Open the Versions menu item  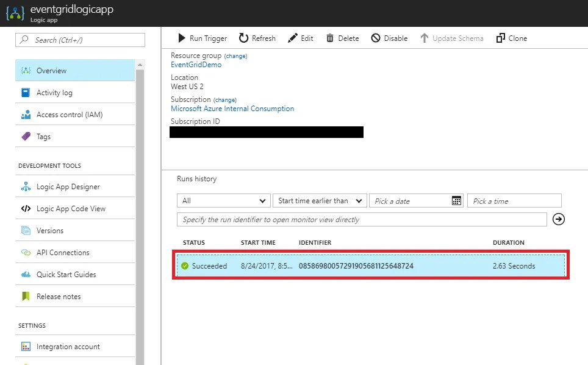click(x=75, y=230)
